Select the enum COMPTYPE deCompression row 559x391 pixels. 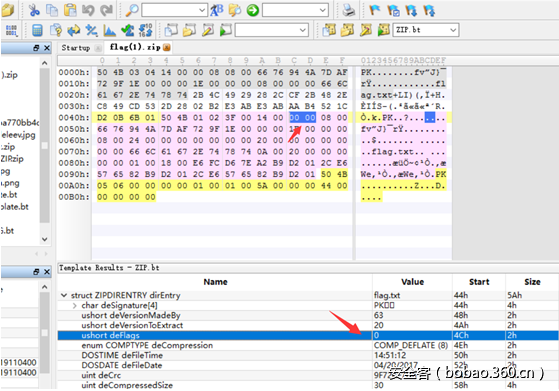[308, 345]
